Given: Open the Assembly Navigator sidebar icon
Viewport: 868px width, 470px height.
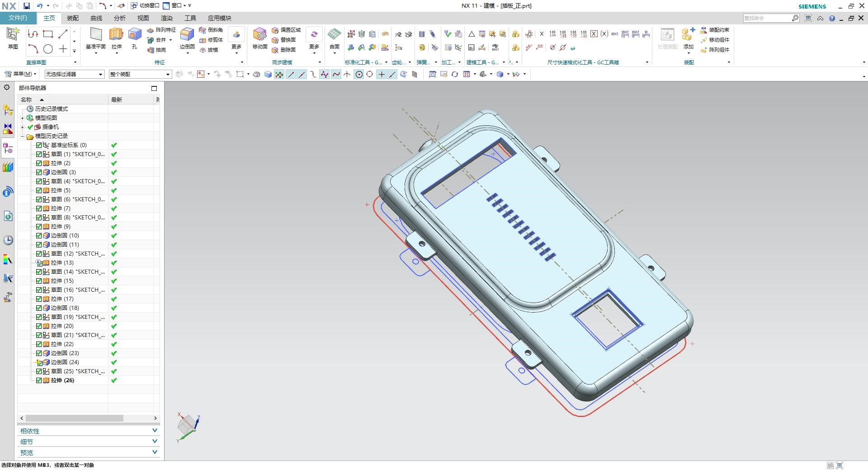Looking at the screenshot, I should coord(8,110).
